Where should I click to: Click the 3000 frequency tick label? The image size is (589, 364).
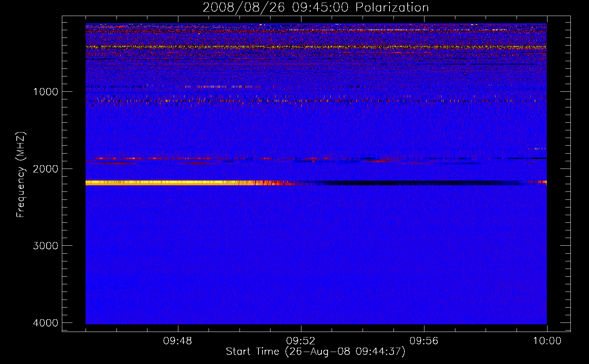pyautogui.click(x=46, y=246)
